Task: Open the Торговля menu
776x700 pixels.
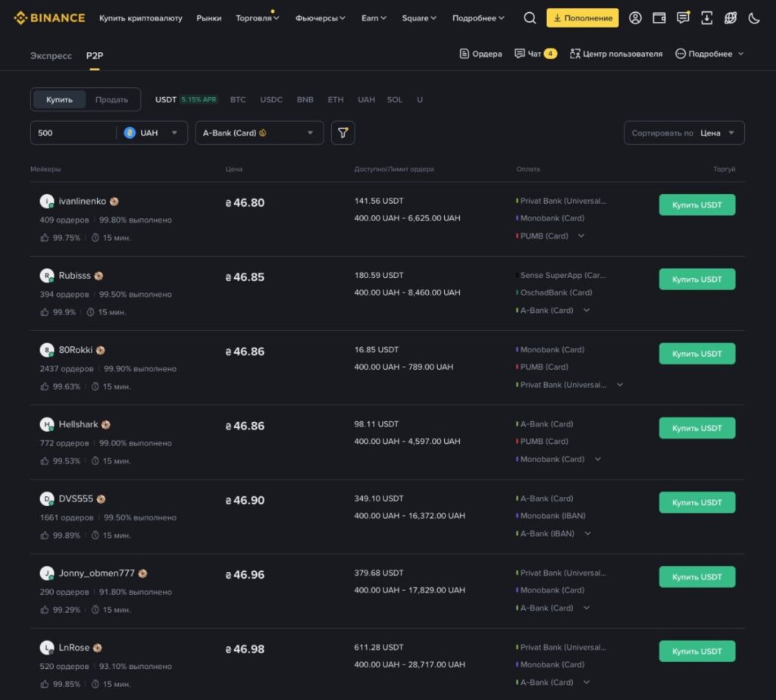Action: 258,18
